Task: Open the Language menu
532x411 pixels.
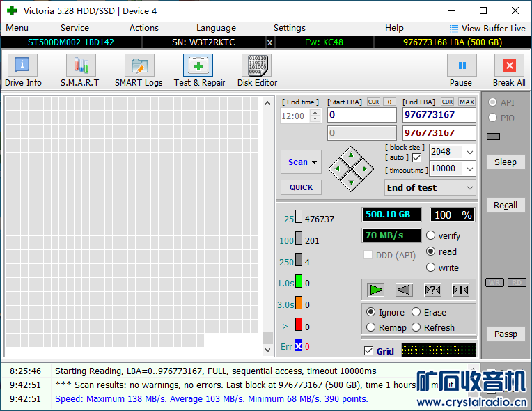Action: tap(216, 28)
